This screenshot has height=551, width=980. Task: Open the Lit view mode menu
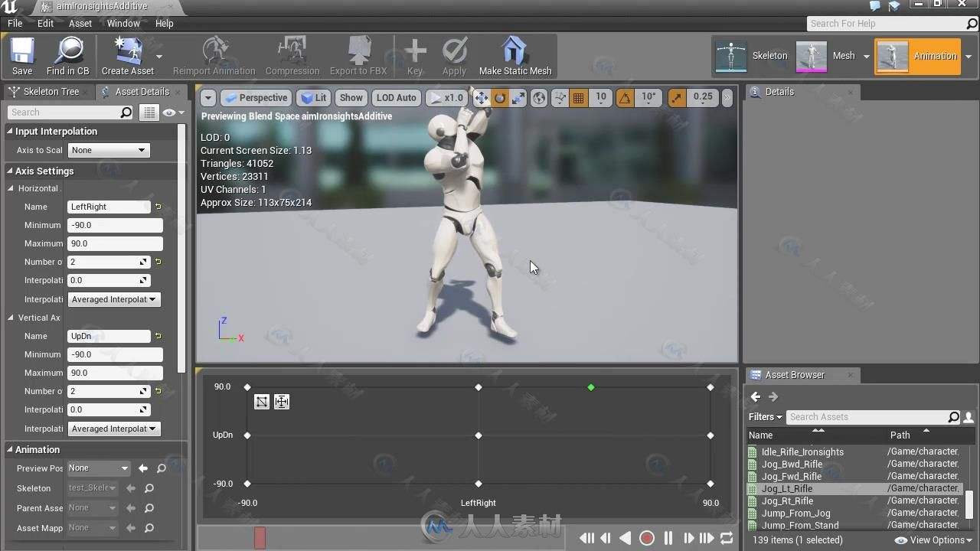click(314, 98)
